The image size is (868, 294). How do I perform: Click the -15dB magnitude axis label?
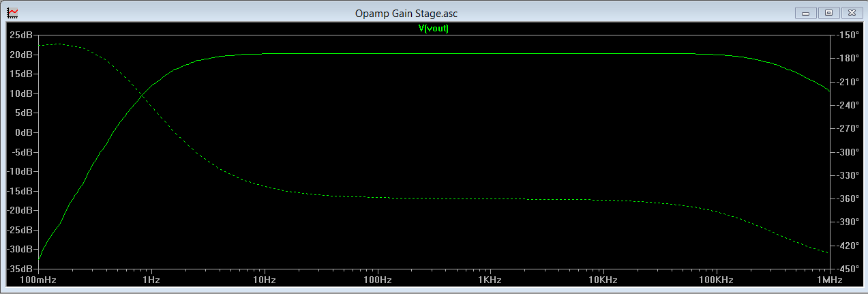click(x=20, y=191)
